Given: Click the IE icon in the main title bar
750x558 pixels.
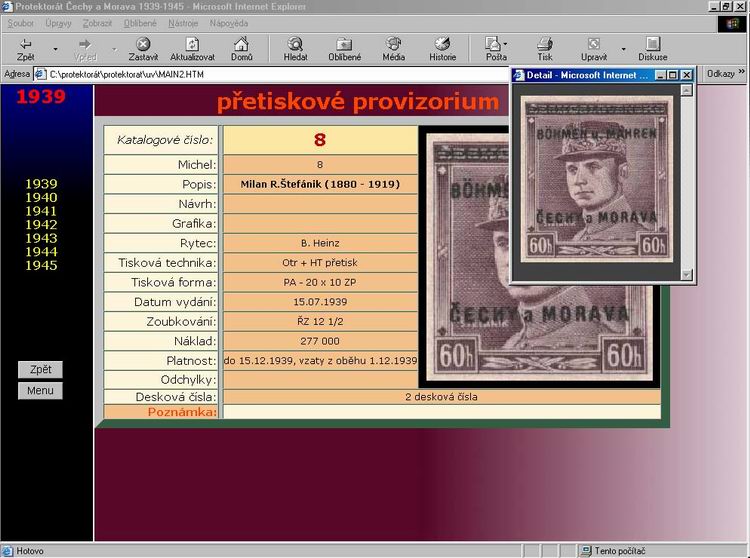Looking at the screenshot, I should tap(7, 6).
